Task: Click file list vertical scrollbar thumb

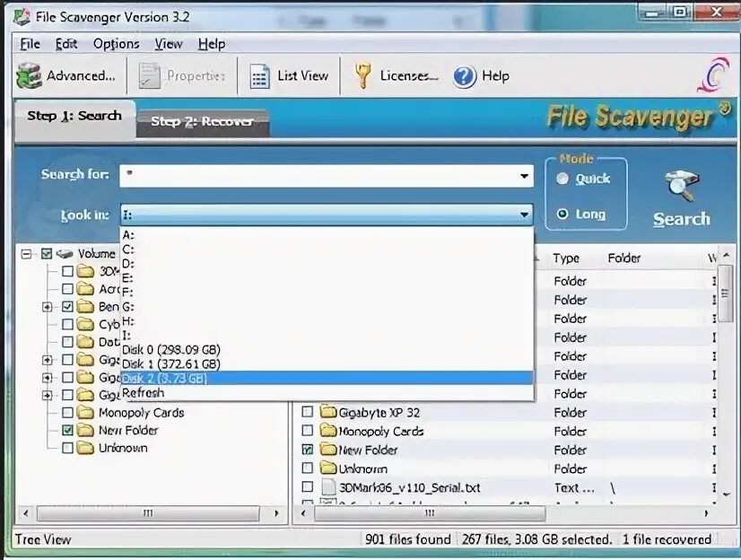Action: click(726, 293)
